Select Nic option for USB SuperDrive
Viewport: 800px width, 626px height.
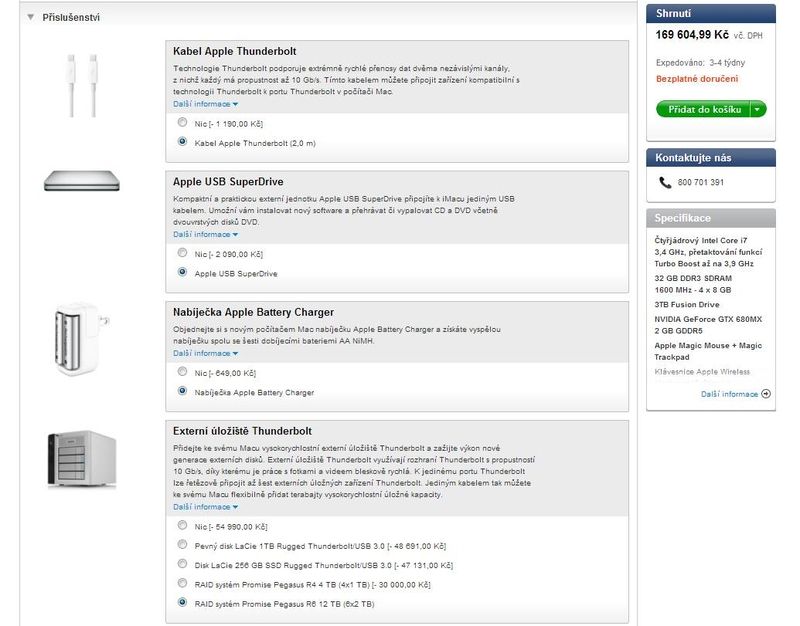tap(182, 253)
